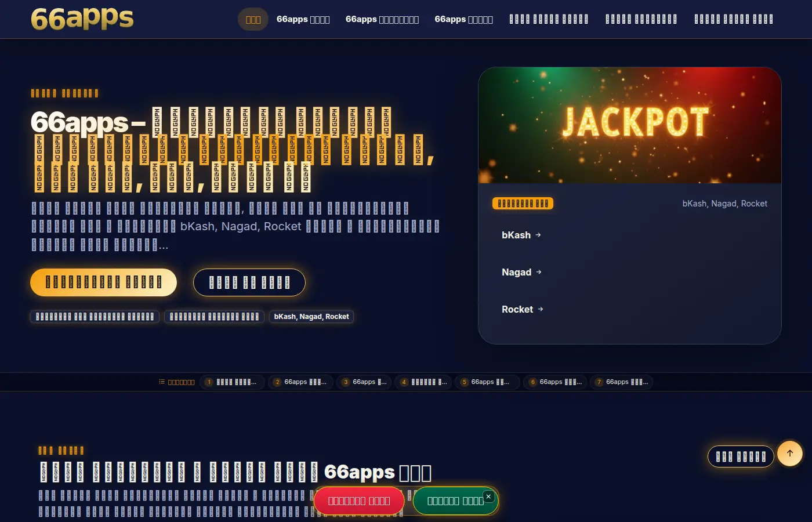The width and height of the screenshot is (812, 522).
Task: Open the bKash link in the jackpot card
Action: 521,235
